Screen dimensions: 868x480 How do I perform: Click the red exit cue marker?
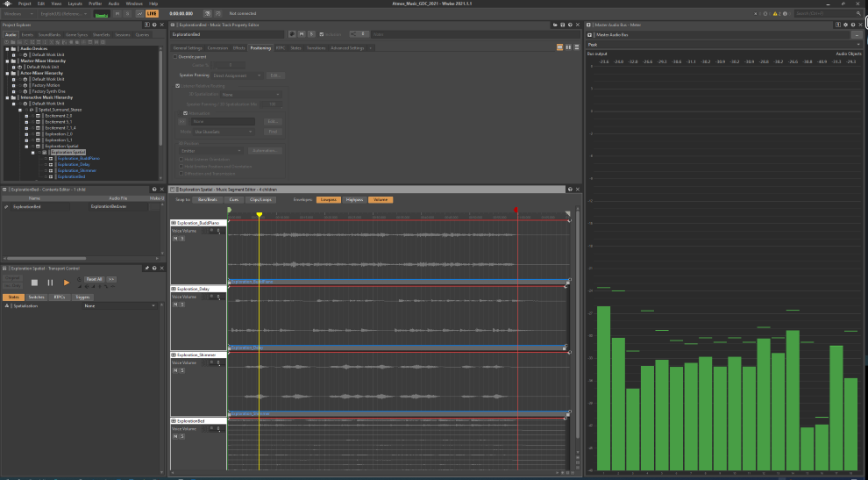(516, 210)
